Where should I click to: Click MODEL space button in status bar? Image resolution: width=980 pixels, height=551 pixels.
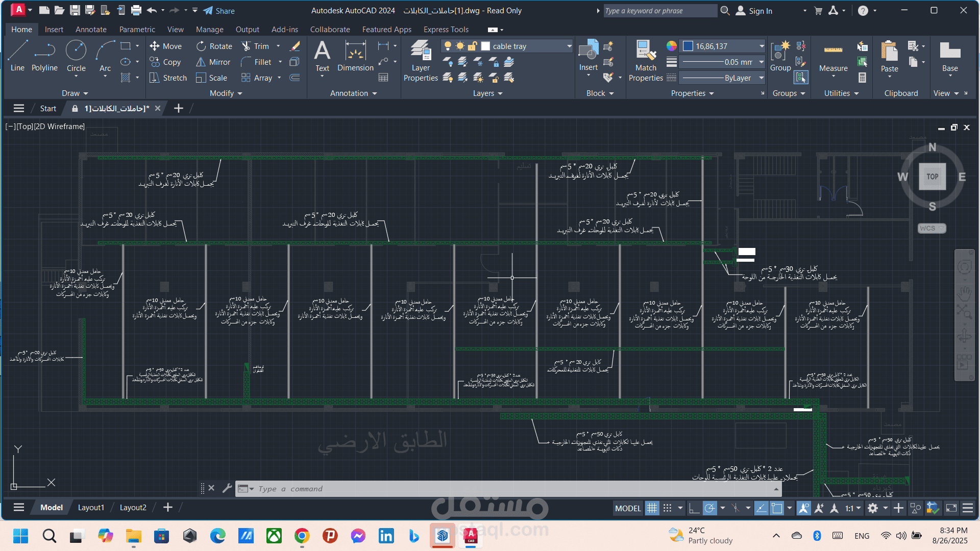627,508
